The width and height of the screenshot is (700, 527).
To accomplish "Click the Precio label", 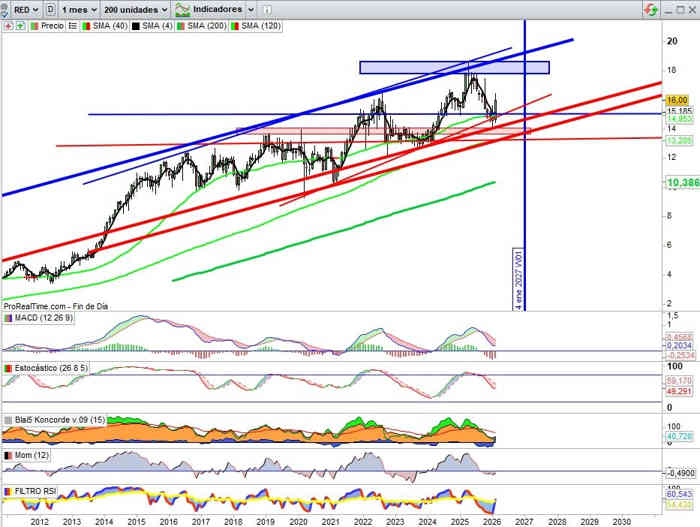I will tap(52, 25).
